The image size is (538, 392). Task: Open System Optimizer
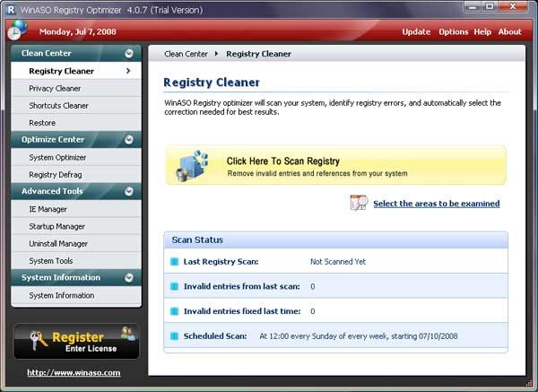(x=76, y=157)
